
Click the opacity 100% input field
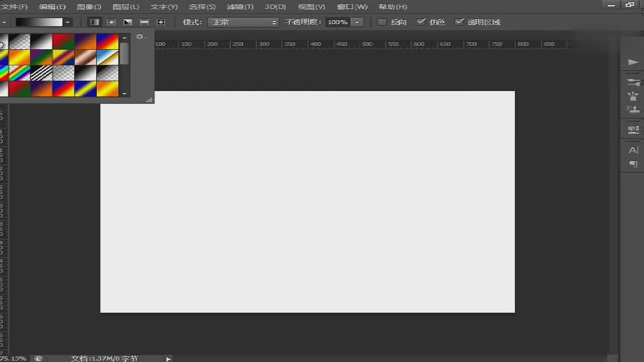338,22
